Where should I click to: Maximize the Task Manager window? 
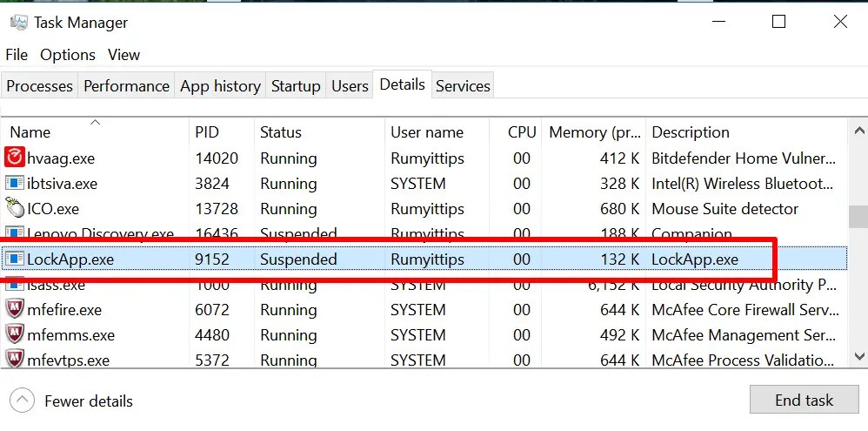779,22
